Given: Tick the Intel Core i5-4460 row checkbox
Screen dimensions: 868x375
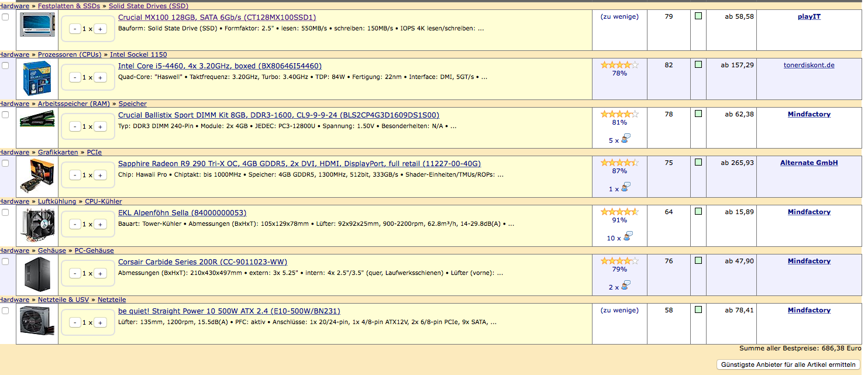Looking at the screenshot, I should 5,66.
